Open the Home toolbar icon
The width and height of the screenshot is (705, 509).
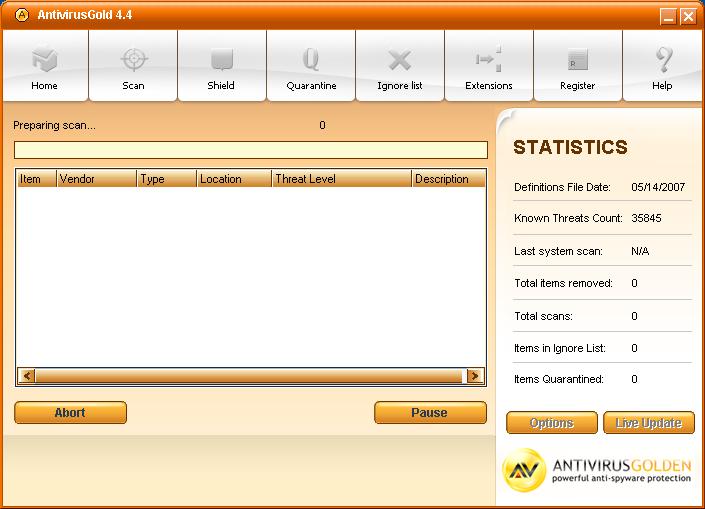pos(44,62)
